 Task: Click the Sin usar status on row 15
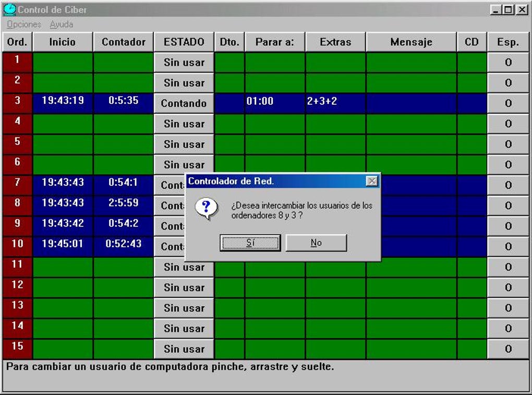(x=184, y=349)
